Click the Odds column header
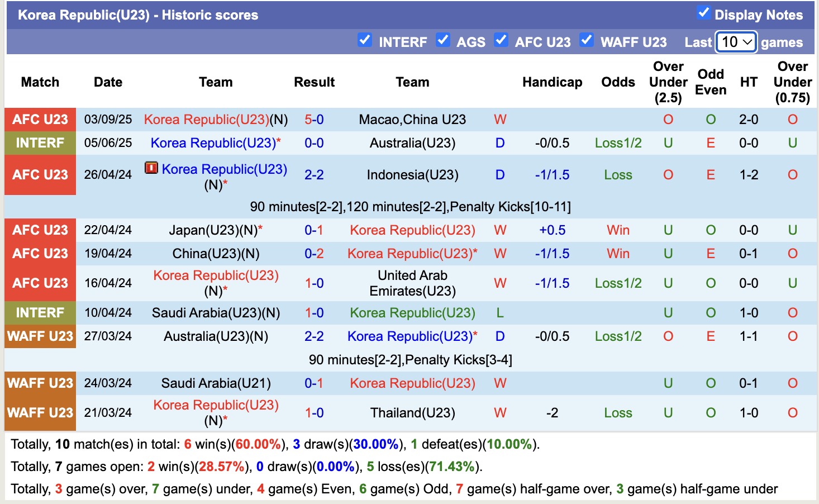 coord(617,82)
